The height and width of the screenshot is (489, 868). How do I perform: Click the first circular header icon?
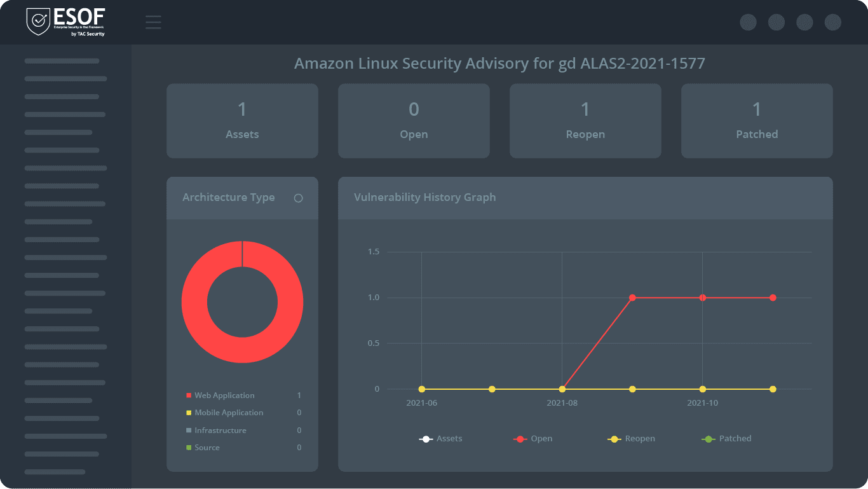point(749,22)
